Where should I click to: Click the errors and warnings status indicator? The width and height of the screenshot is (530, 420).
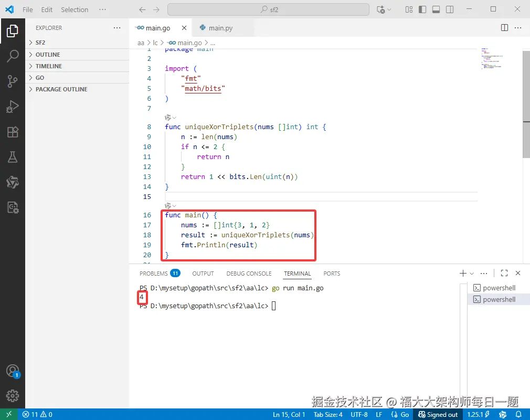tap(37, 414)
